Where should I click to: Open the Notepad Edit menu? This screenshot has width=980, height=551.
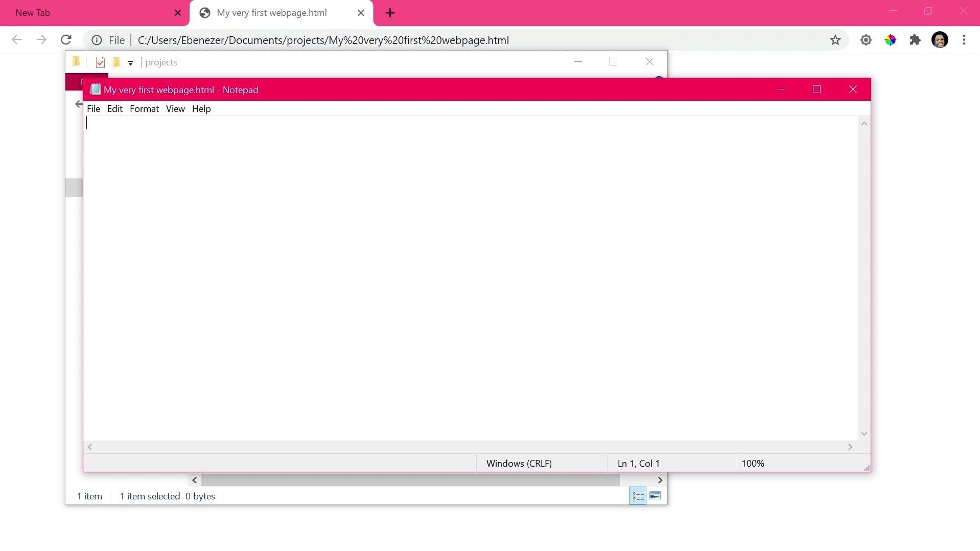click(115, 108)
